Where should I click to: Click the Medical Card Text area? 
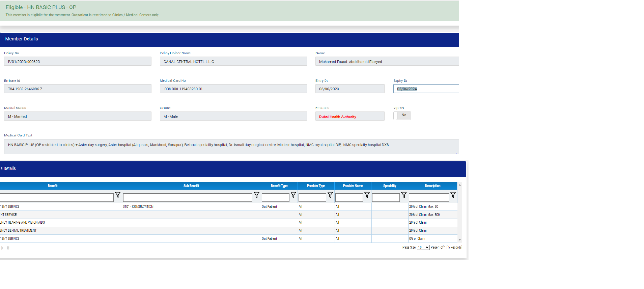231,147
